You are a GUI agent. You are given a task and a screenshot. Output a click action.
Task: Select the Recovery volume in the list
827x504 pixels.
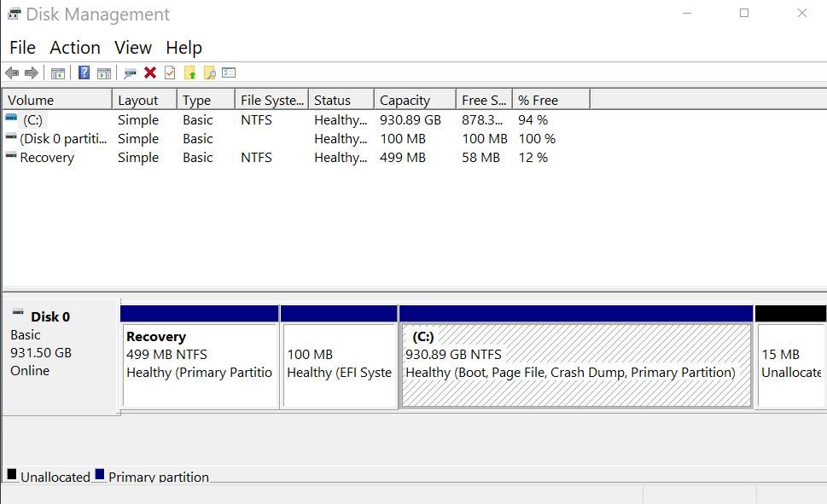[47, 158]
